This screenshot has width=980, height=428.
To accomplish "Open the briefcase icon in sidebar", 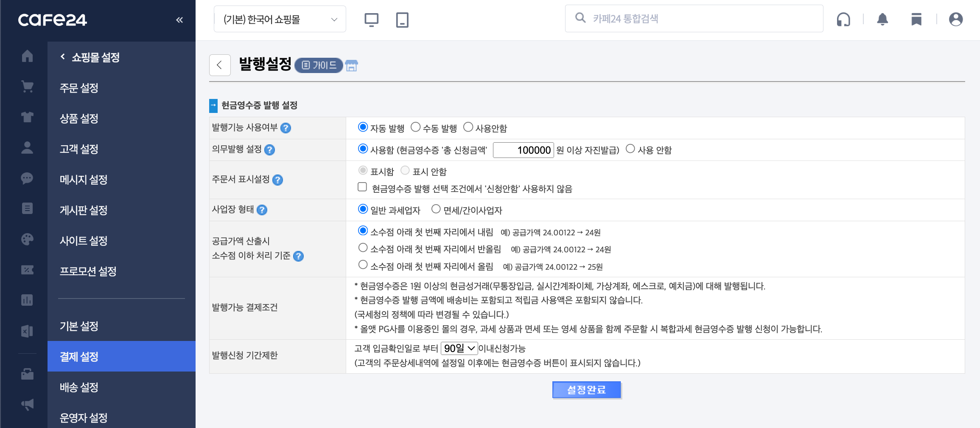I will 27,374.
